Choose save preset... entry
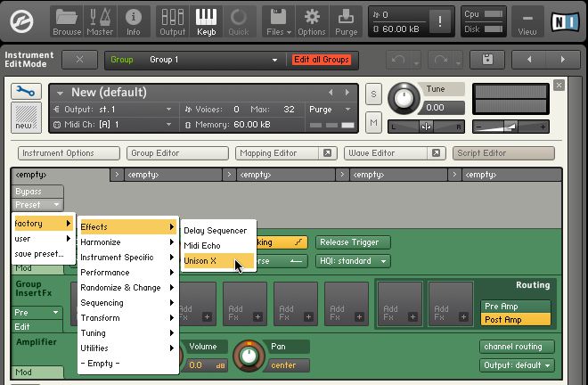This screenshot has width=588, height=385. click(44, 254)
